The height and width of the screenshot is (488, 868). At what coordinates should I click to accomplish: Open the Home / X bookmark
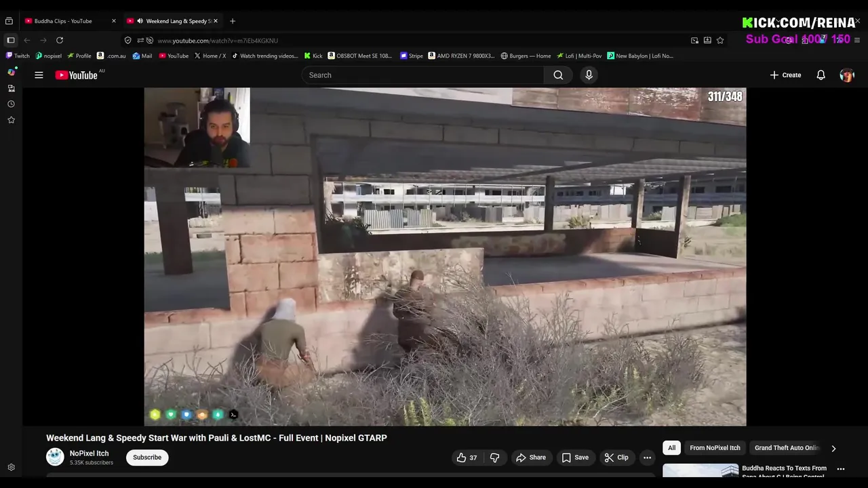click(210, 56)
